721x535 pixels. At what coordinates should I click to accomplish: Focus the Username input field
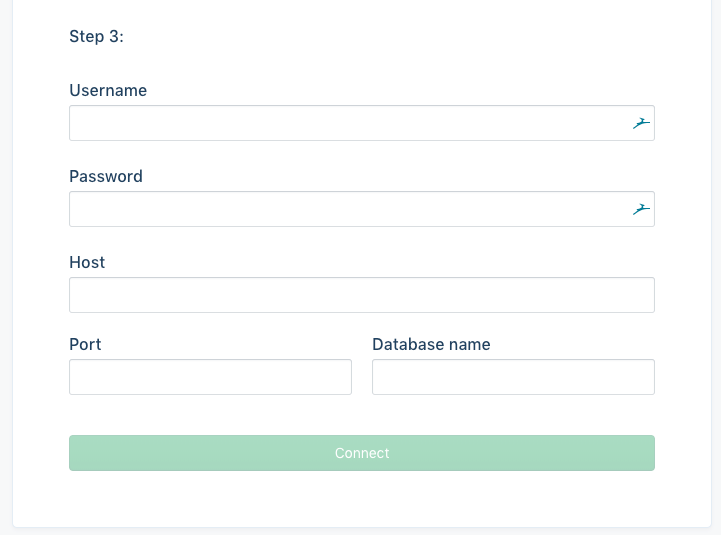coord(345,123)
